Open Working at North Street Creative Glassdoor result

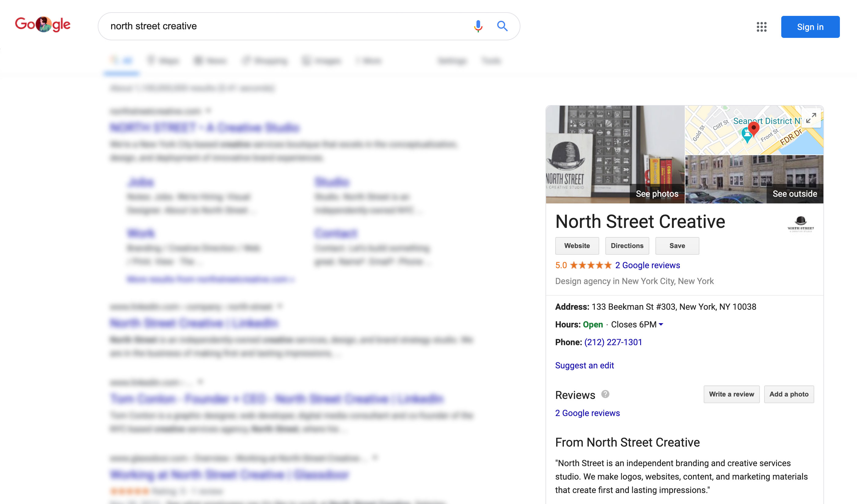click(x=230, y=474)
